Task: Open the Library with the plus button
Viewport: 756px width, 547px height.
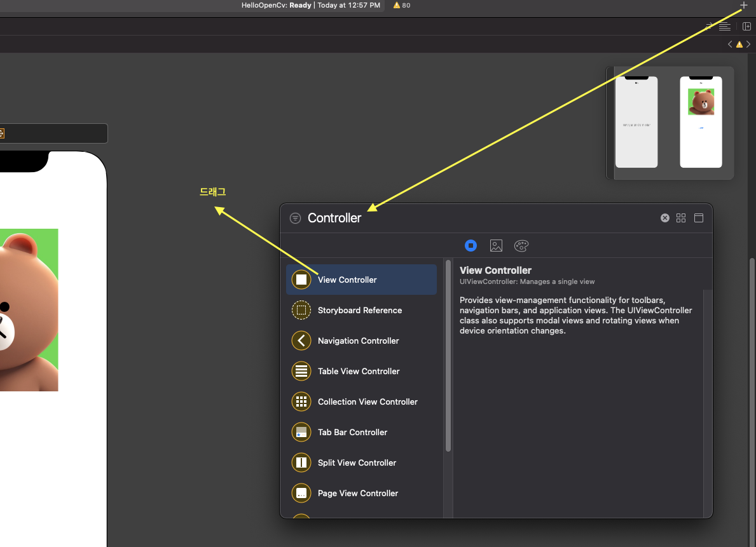Action: click(x=743, y=5)
